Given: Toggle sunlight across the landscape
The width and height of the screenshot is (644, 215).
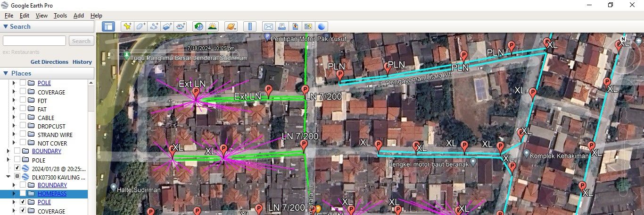Looking at the screenshot, I should (x=212, y=26).
